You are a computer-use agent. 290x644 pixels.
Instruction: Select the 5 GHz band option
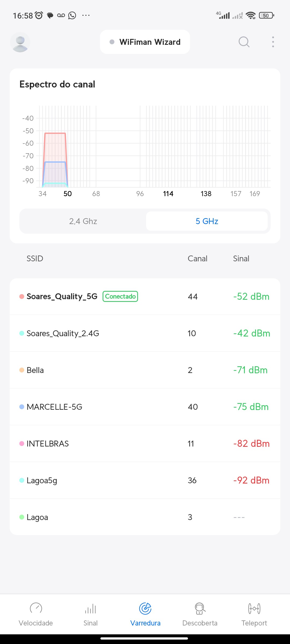pyautogui.click(x=207, y=221)
